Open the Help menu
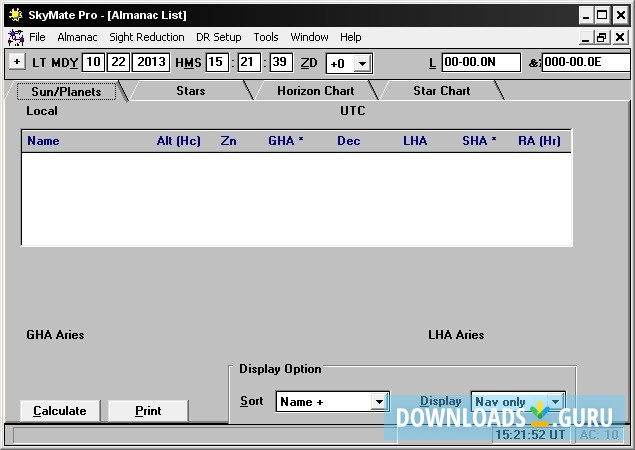 click(351, 37)
